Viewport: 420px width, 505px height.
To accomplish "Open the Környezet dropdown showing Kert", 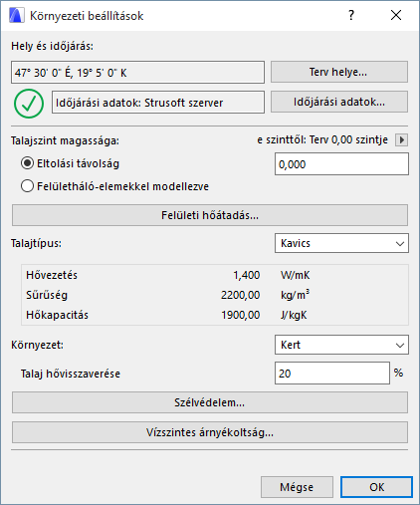I will [x=341, y=345].
